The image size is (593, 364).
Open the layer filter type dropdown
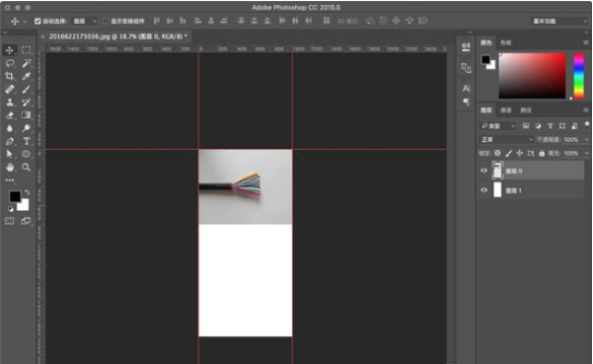(x=497, y=126)
